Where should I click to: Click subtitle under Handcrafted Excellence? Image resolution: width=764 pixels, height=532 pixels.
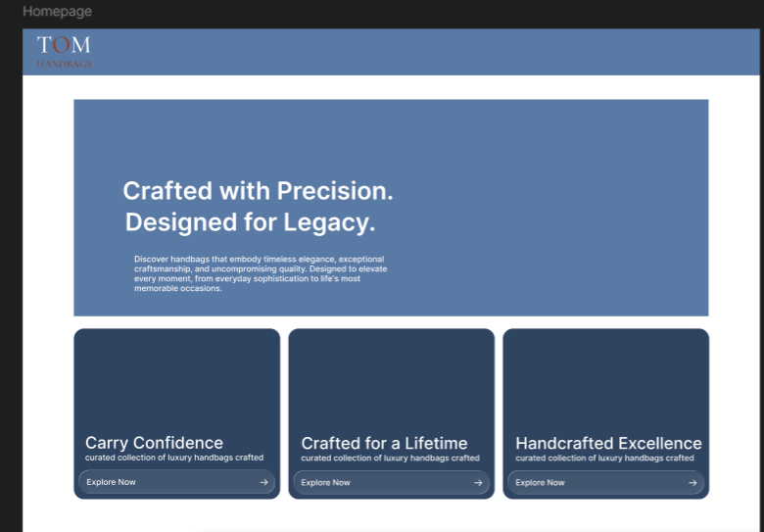[604, 458]
